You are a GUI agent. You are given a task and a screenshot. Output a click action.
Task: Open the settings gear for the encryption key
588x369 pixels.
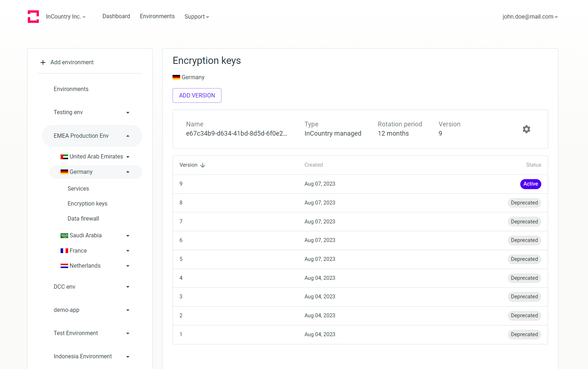coord(526,129)
